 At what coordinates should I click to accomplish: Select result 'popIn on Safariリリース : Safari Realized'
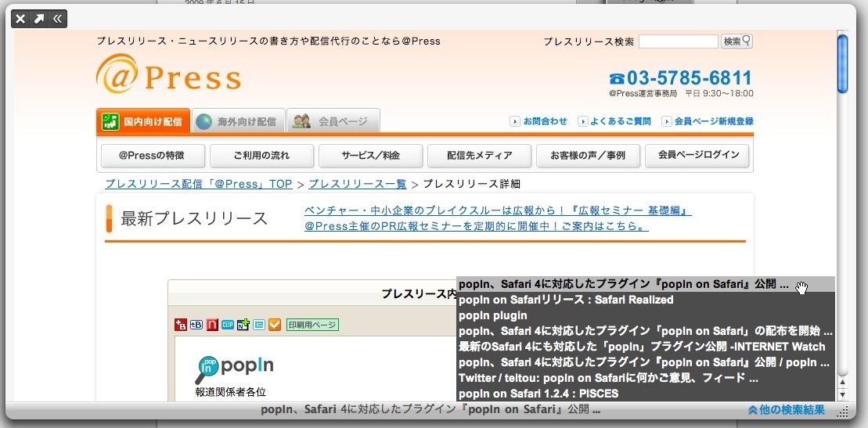pyautogui.click(x=646, y=300)
